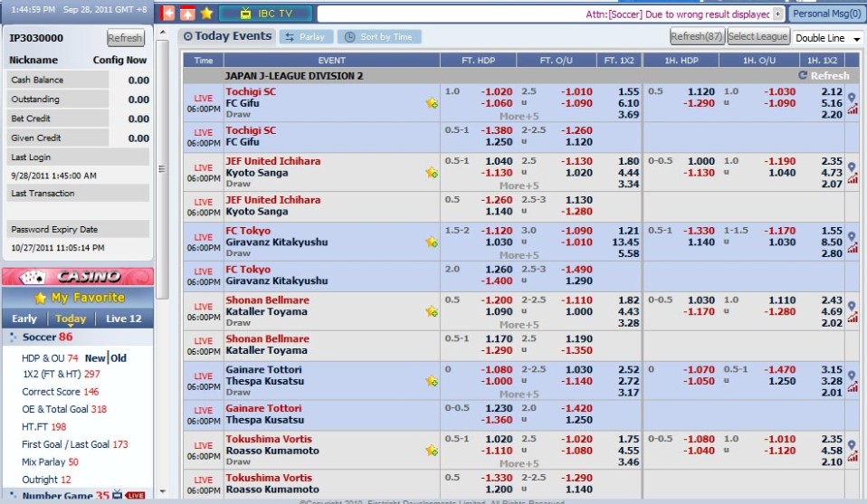Open My Favorite section
867x504 pixels.
[78, 298]
